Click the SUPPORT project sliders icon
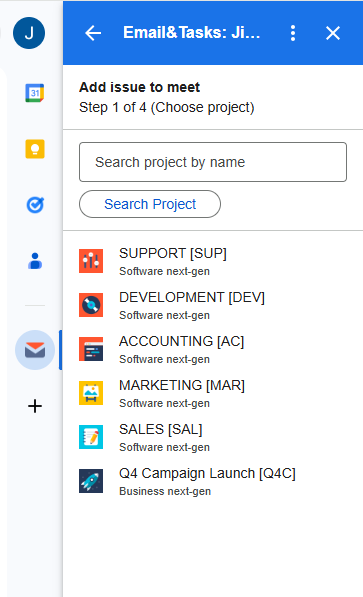Viewport: 363px width, 597px height. [91, 261]
